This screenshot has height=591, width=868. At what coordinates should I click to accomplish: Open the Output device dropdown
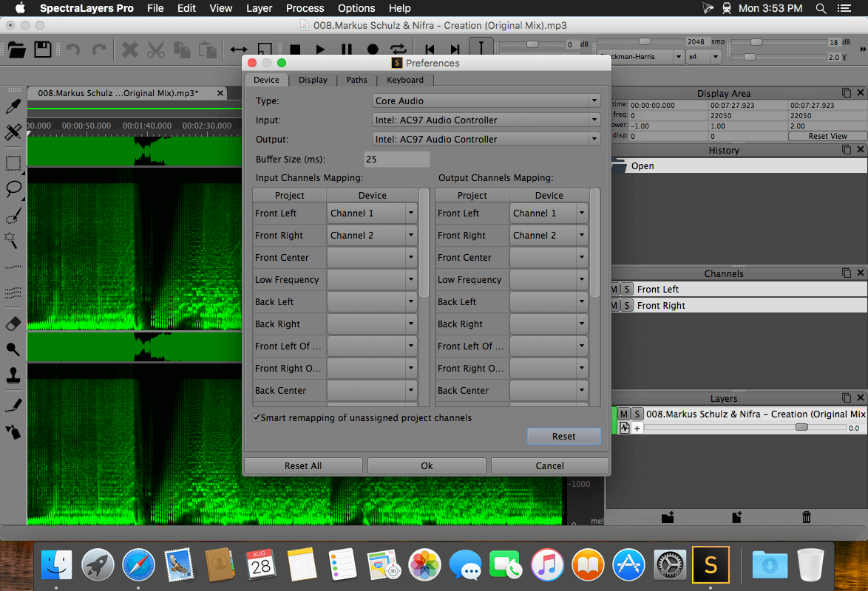(x=486, y=140)
